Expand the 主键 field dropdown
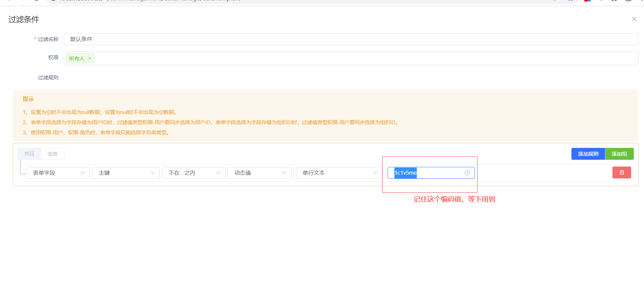 125,173
